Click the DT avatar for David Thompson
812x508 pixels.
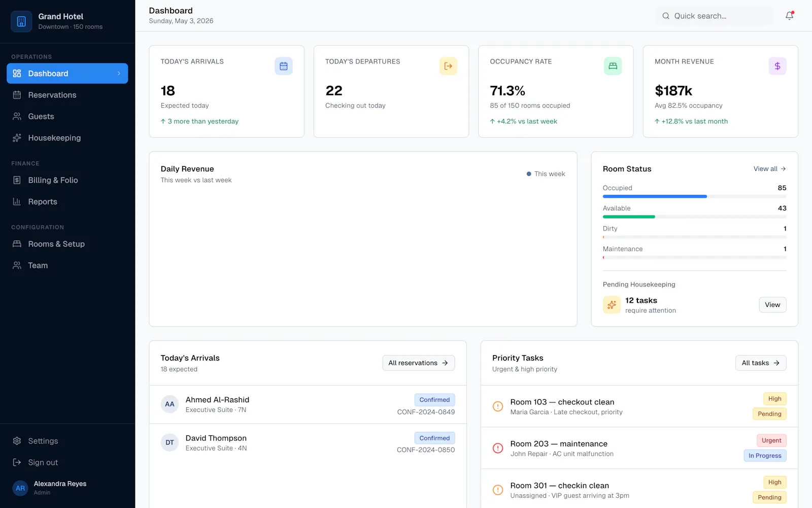click(170, 442)
